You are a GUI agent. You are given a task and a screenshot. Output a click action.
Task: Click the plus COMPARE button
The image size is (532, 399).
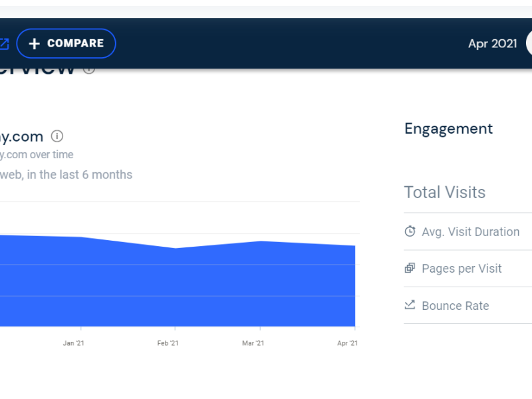(66, 44)
